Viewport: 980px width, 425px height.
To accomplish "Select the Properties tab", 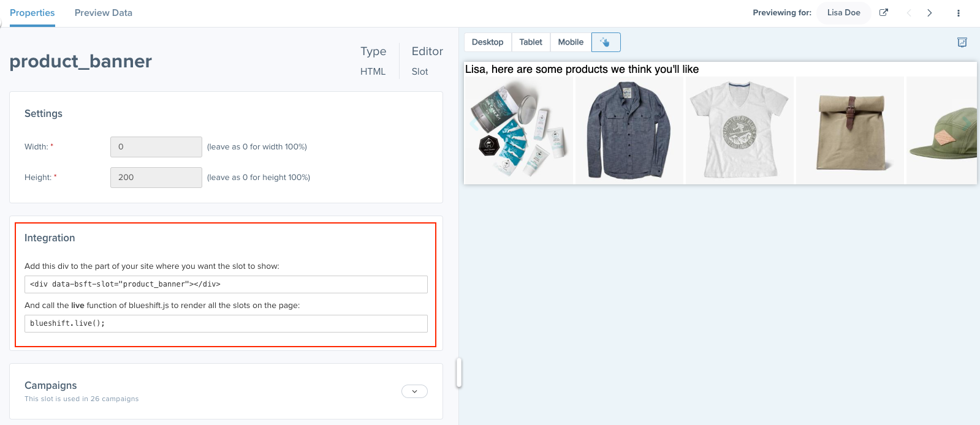I will coord(32,13).
